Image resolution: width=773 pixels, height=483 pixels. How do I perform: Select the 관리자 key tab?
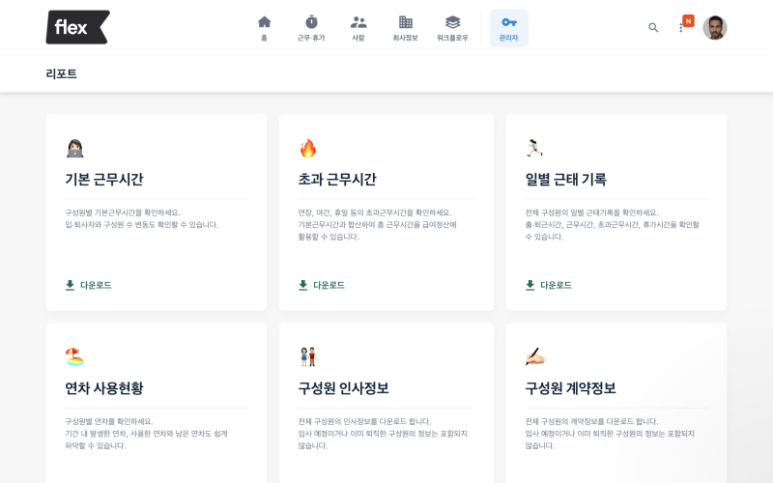click(x=508, y=27)
